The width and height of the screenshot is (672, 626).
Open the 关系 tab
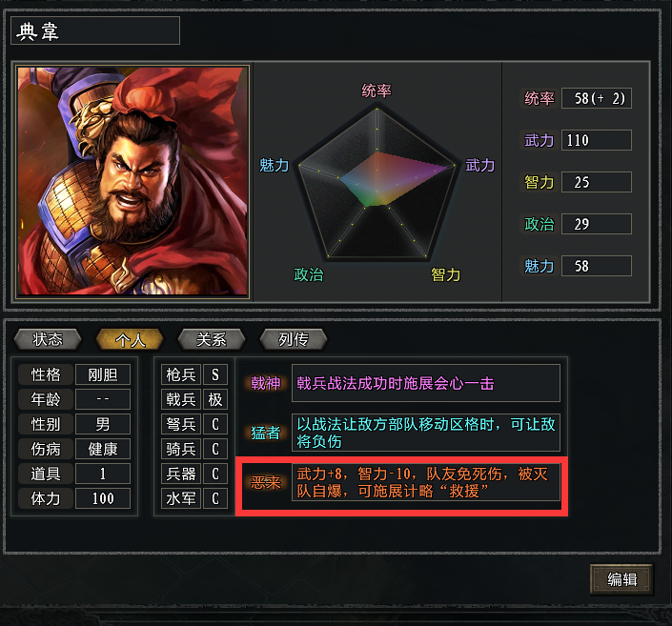[x=212, y=339]
